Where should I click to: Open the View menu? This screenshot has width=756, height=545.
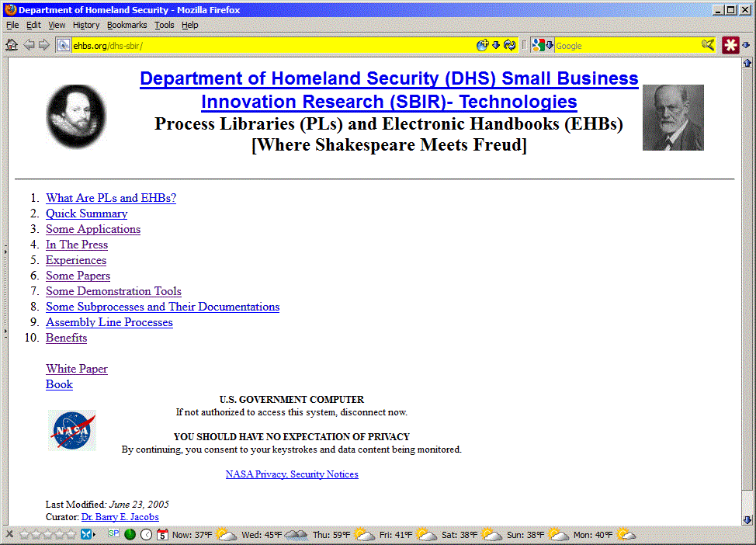[57, 25]
